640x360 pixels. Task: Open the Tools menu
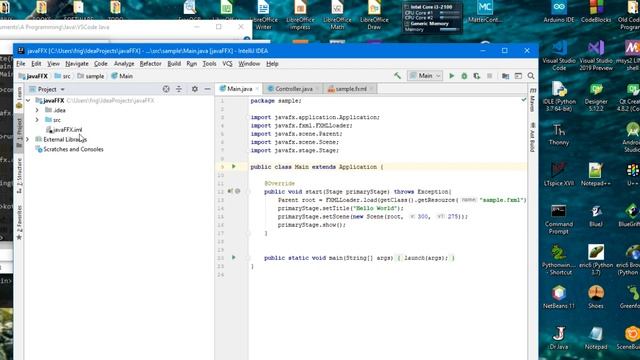209,64
